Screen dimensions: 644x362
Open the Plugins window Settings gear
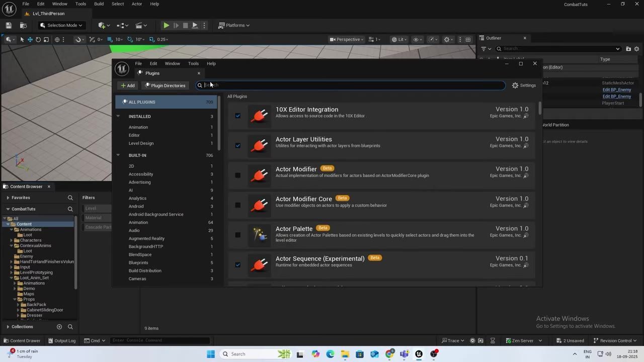pos(524,85)
